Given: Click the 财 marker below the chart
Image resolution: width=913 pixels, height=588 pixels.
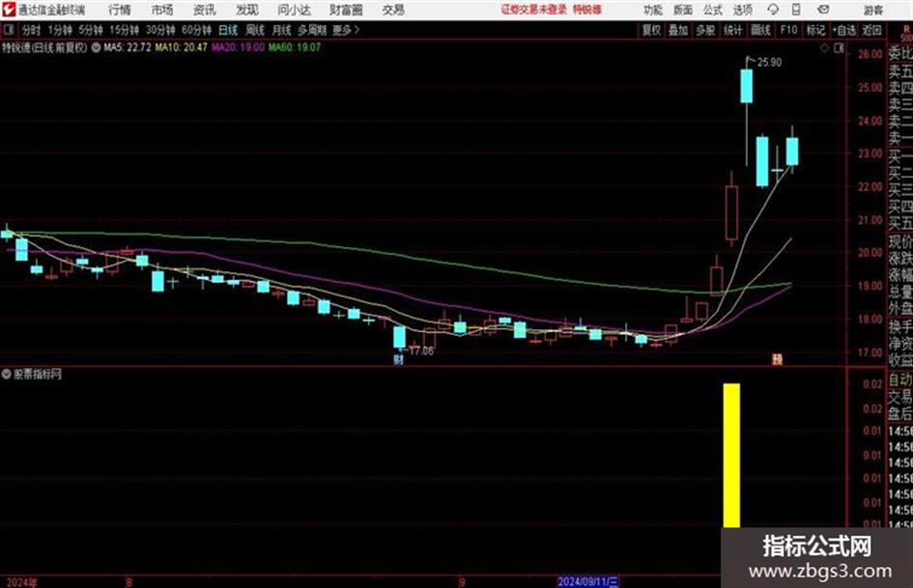Looking at the screenshot, I should tap(398, 359).
